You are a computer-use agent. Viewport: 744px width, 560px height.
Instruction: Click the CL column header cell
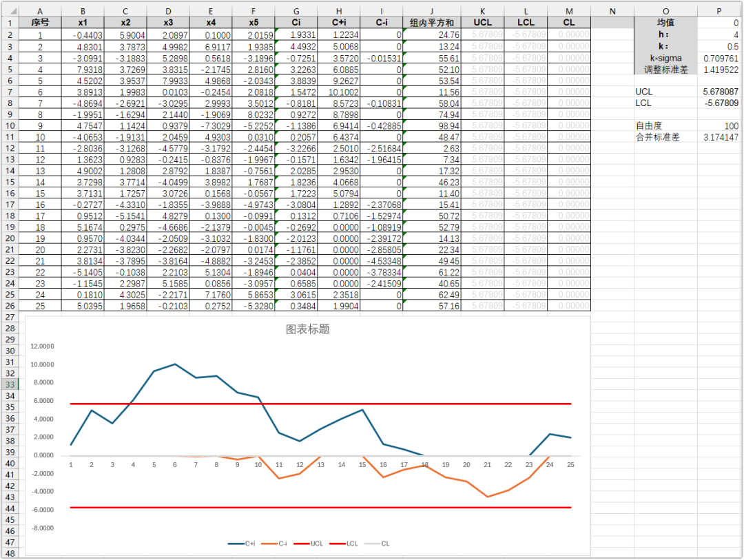(x=569, y=22)
